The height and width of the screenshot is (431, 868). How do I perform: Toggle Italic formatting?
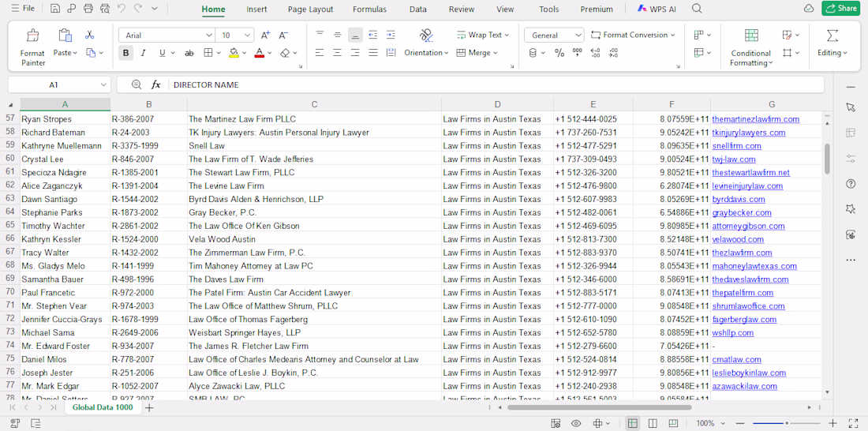click(143, 53)
